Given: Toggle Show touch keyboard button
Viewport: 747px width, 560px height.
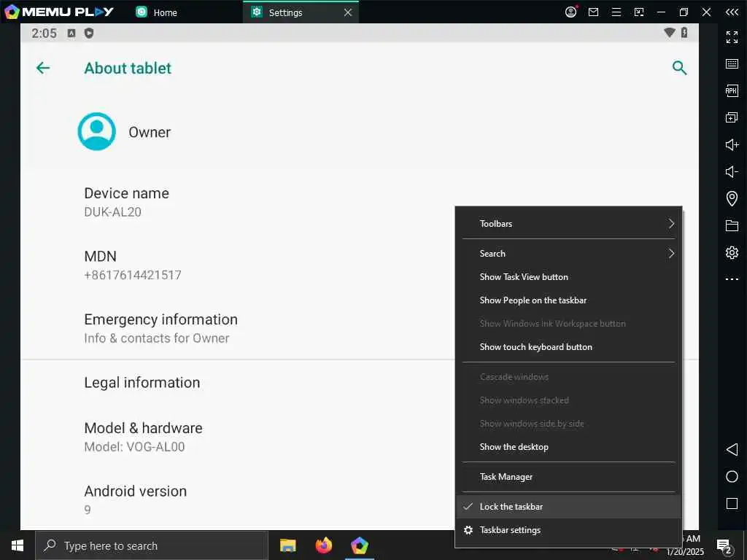Looking at the screenshot, I should click(x=568, y=346).
